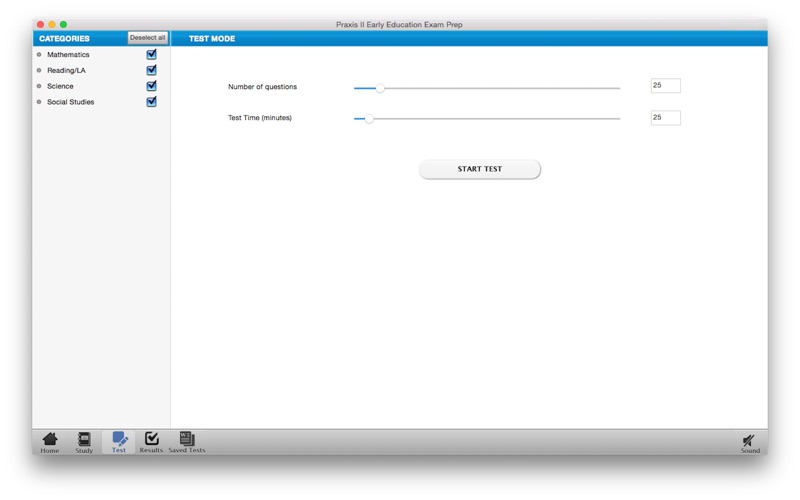Open the Saved Tests icon
This screenshot has width=800, height=500.
pos(187,442)
